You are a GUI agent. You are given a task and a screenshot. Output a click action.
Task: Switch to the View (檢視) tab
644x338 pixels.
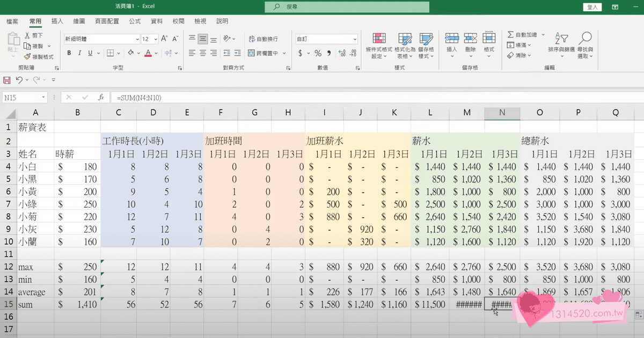tap(200, 21)
